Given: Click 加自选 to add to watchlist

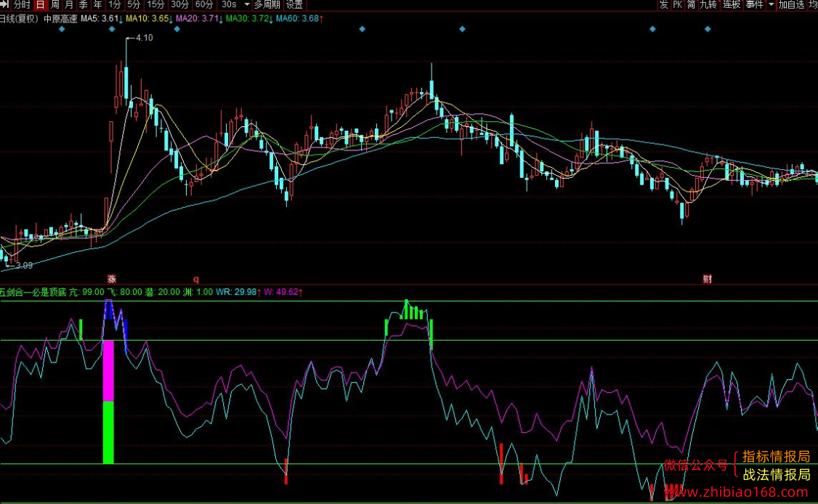Looking at the screenshot, I should tap(791, 4).
